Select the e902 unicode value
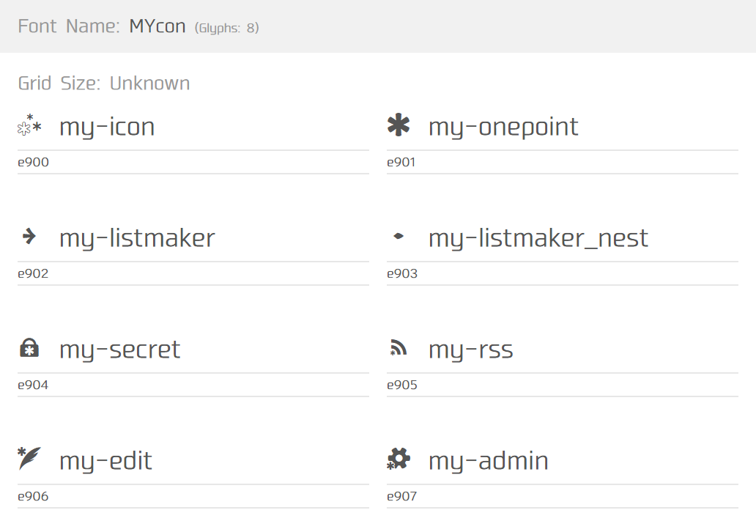The image size is (756, 532). click(32, 273)
